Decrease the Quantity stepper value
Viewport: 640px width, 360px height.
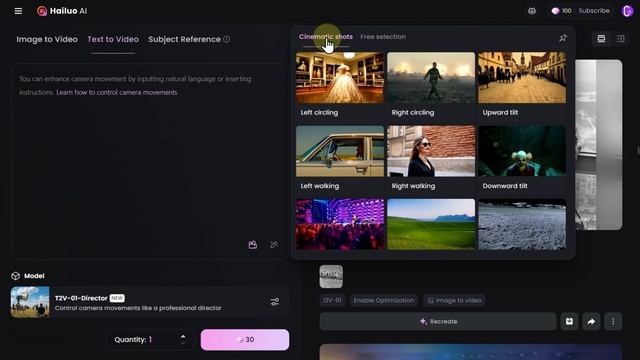click(183, 343)
